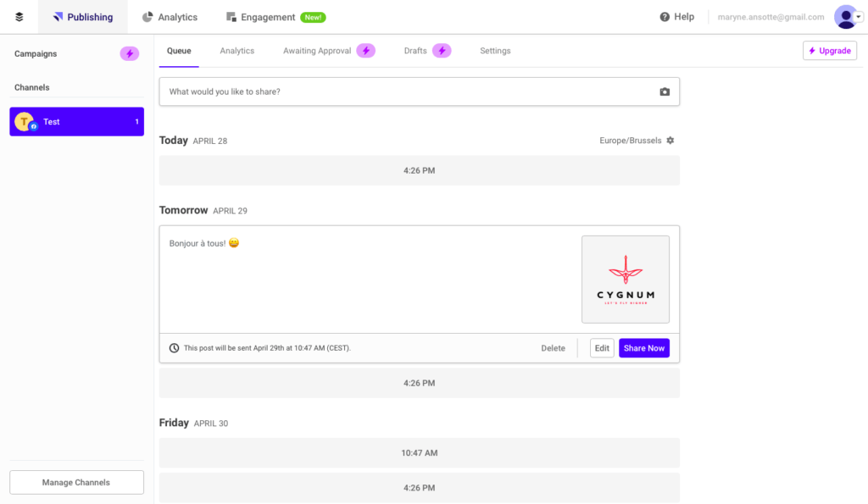Open the account avatar dropdown
The image size is (868, 504).
coord(846,16)
